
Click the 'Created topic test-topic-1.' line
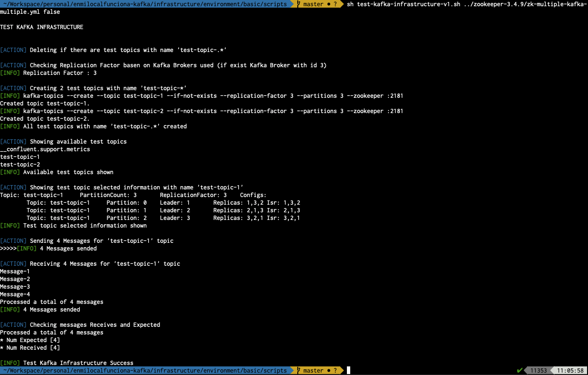45,104
